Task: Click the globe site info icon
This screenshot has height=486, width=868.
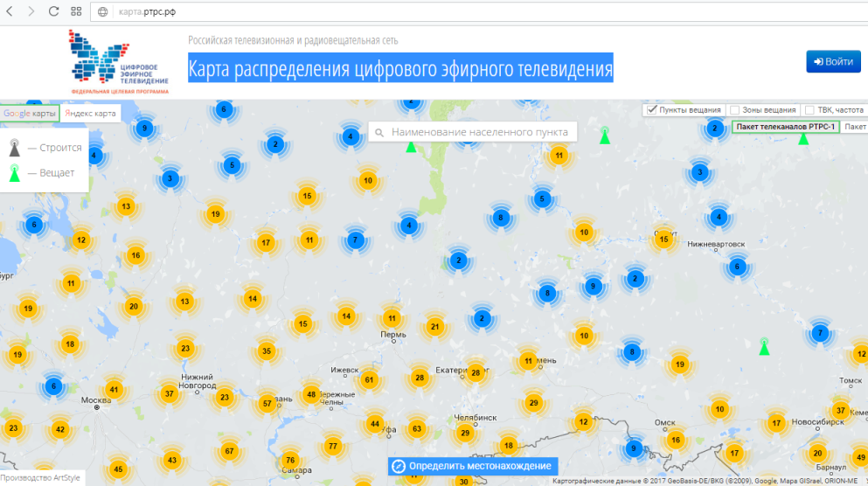Action: pos(103,12)
